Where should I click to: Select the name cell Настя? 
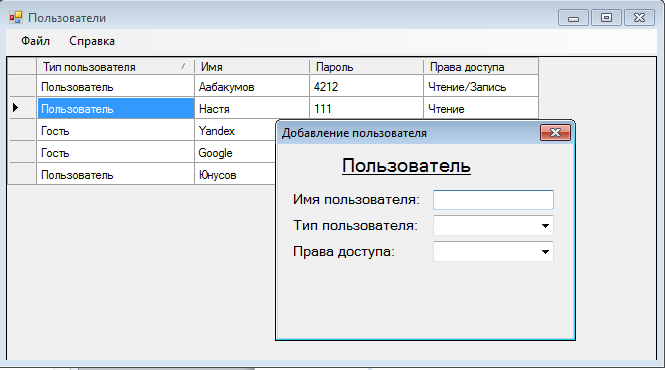coord(252,109)
